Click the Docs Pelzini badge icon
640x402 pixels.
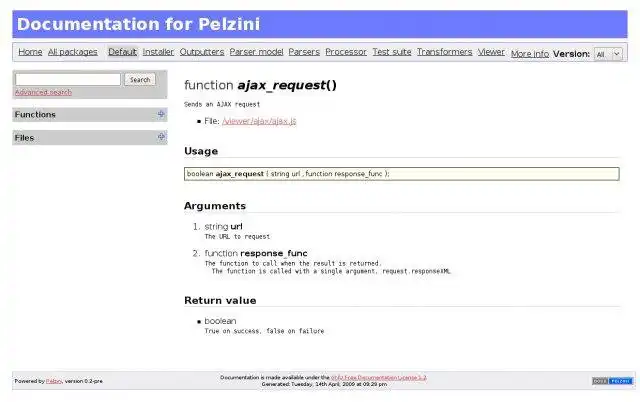[x=611, y=381]
